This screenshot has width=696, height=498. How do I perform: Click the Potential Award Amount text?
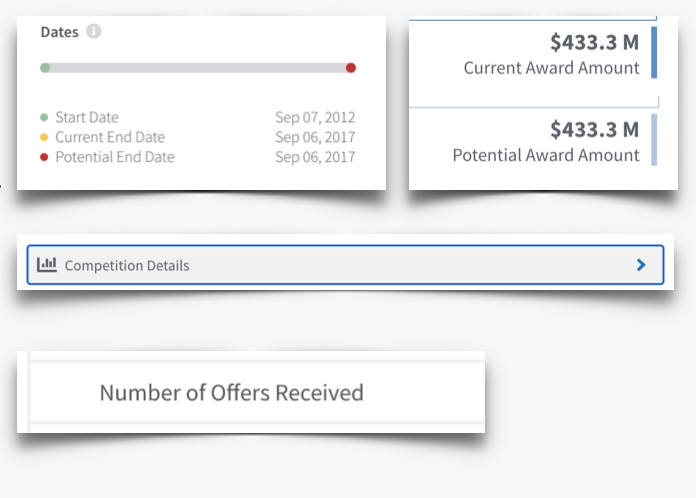coord(546,155)
